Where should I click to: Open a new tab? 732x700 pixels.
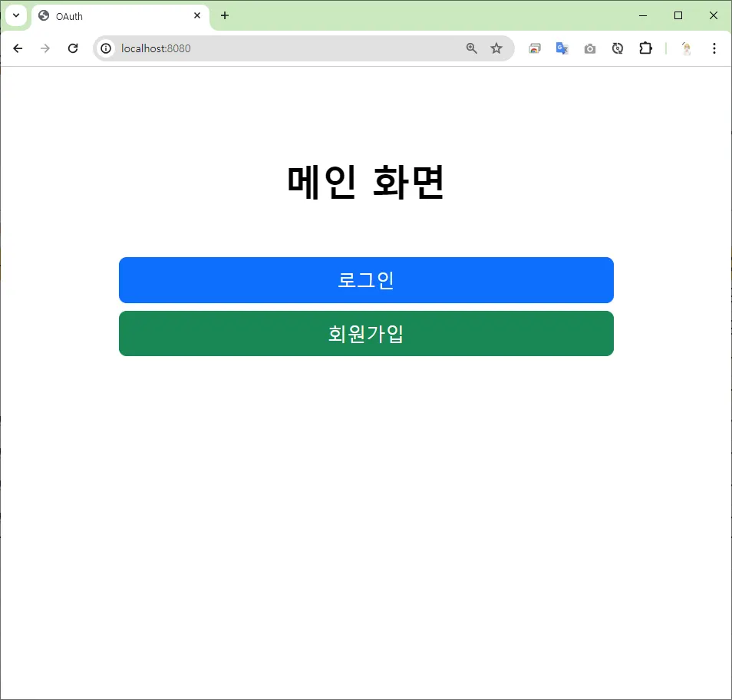pyautogui.click(x=225, y=15)
